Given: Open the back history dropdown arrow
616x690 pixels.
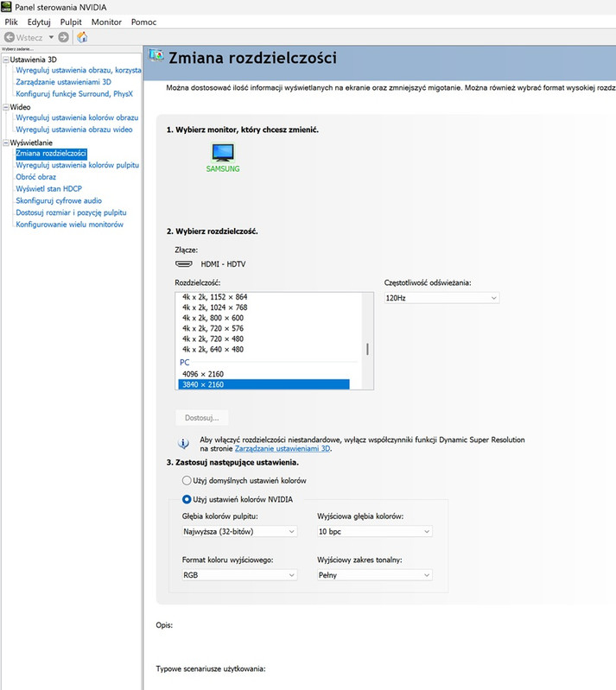Looking at the screenshot, I should [x=51, y=37].
